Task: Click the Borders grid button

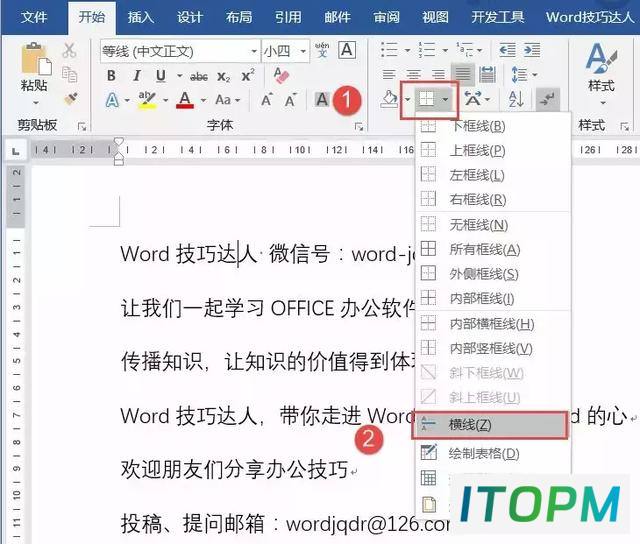Action: coord(427,99)
